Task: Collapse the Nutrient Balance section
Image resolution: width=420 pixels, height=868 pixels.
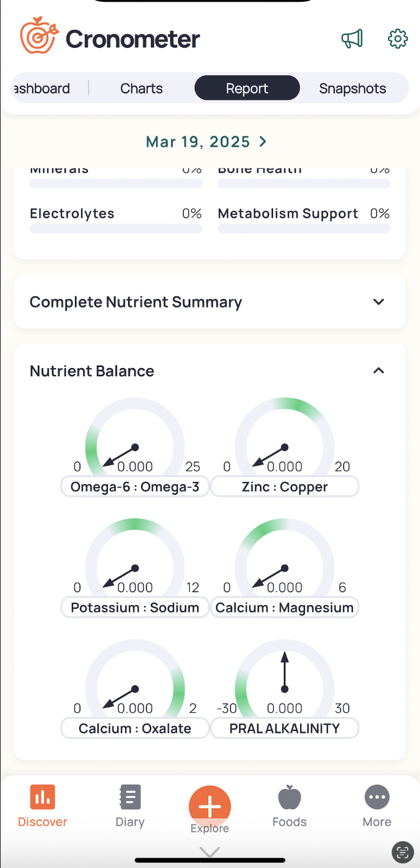Action: pos(379,371)
